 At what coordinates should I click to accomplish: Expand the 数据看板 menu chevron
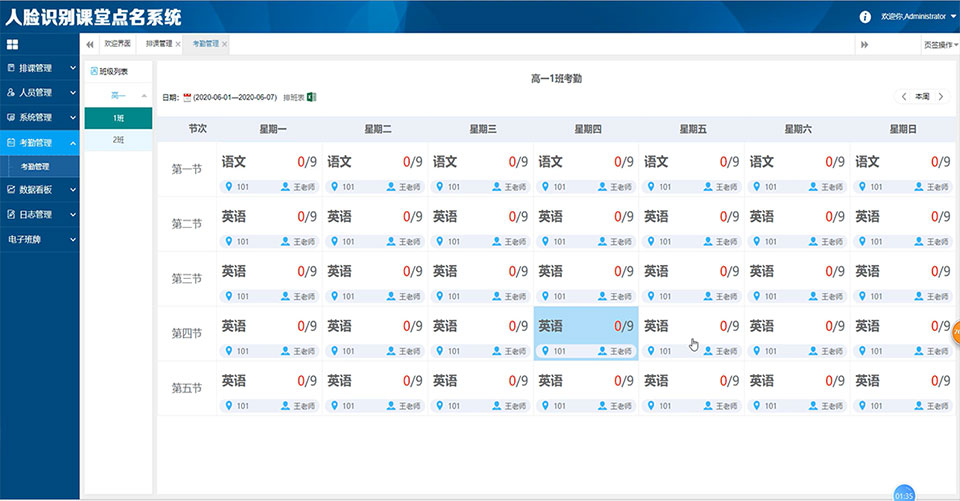pyautogui.click(x=73, y=190)
